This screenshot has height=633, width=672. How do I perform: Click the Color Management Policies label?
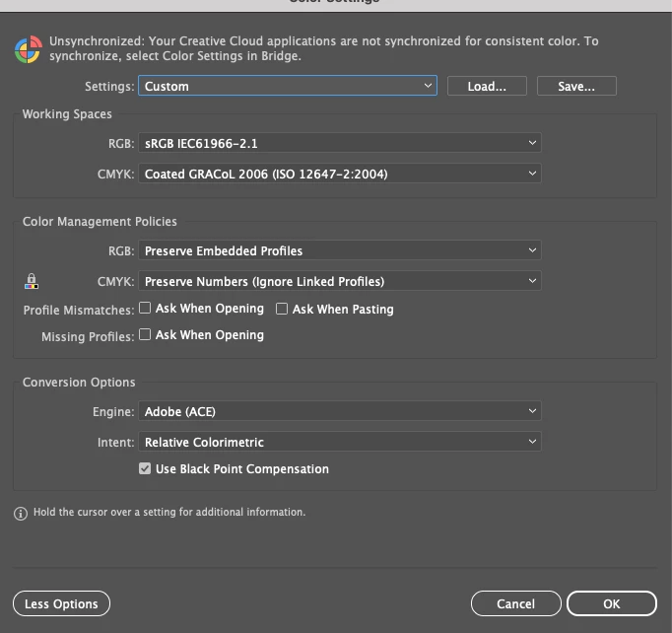tap(100, 221)
